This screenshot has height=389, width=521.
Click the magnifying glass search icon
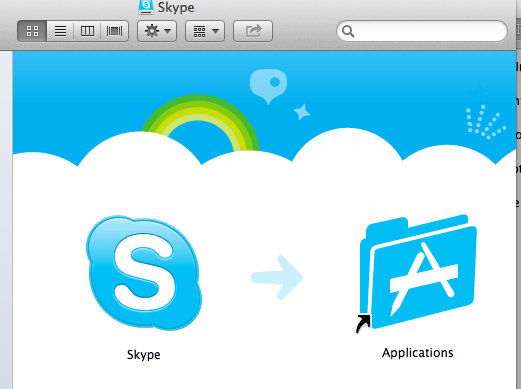click(348, 31)
